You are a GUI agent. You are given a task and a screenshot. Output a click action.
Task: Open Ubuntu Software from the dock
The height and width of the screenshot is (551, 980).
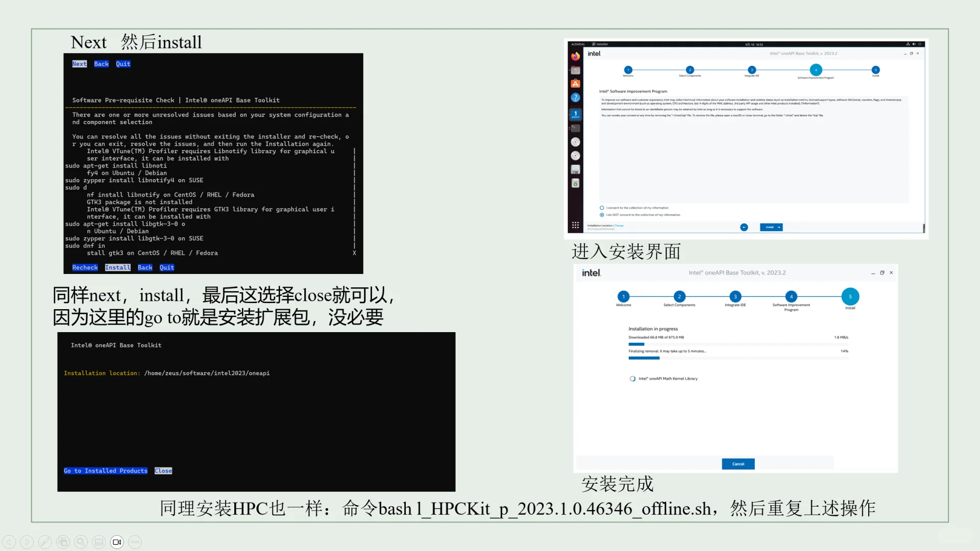(575, 83)
